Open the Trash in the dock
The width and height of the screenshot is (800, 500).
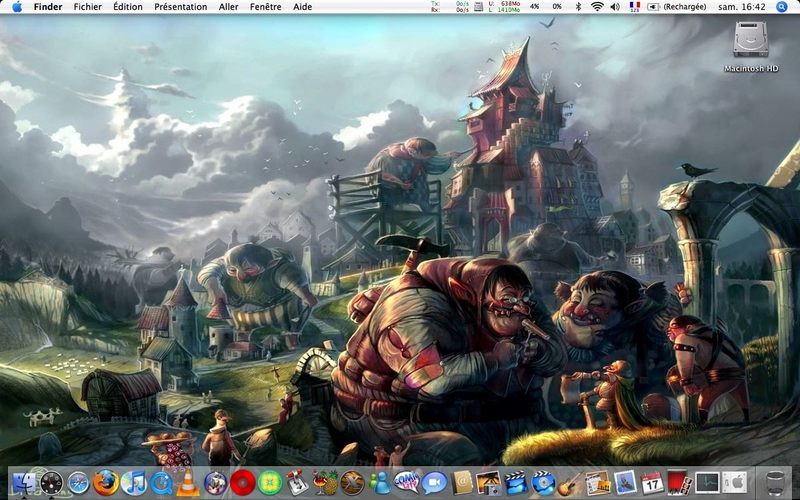point(774,483)
